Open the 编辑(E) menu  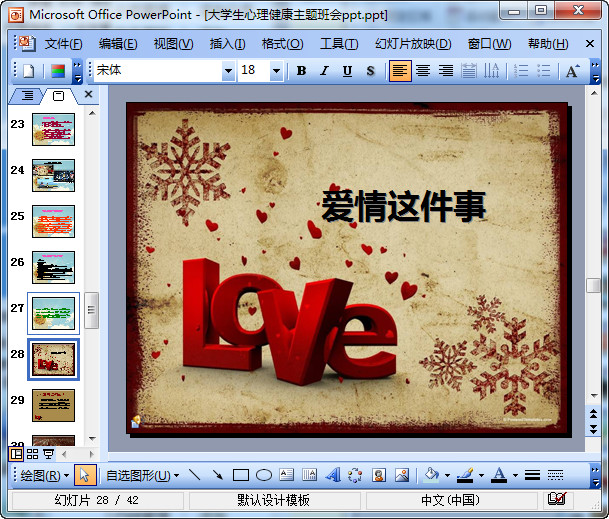pyautogui.click(x=118, y=44)
